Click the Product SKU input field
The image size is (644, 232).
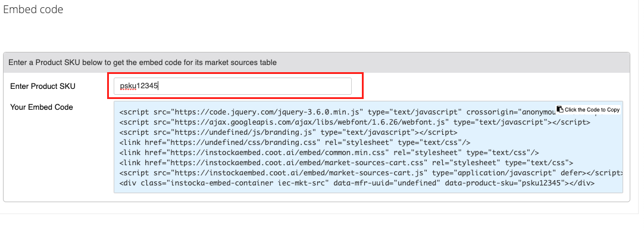[233, 86]
